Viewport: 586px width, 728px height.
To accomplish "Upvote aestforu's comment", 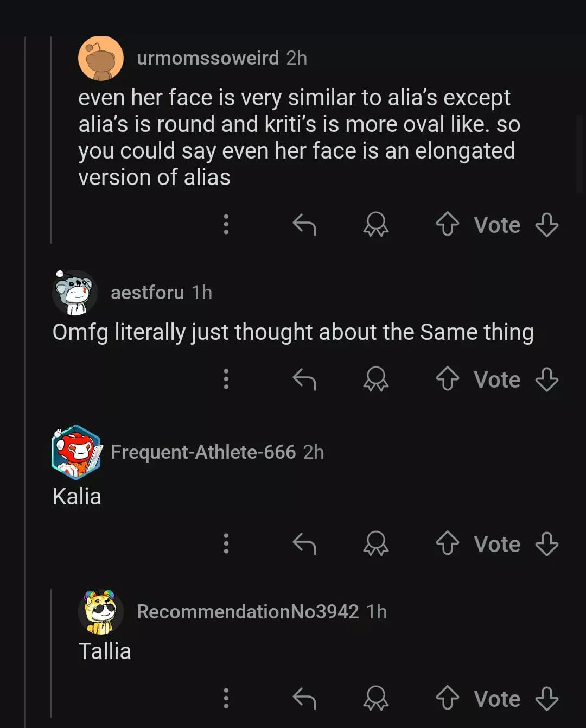I will click(447, 379).
